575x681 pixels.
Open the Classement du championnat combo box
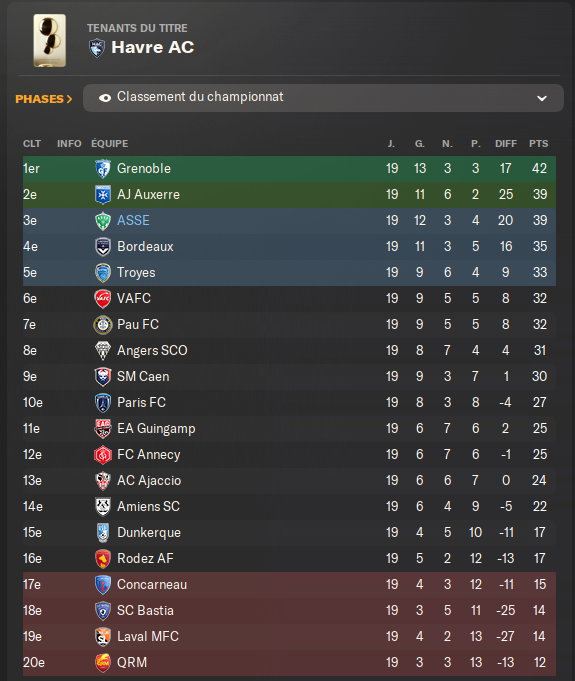[x=323, y=98]
